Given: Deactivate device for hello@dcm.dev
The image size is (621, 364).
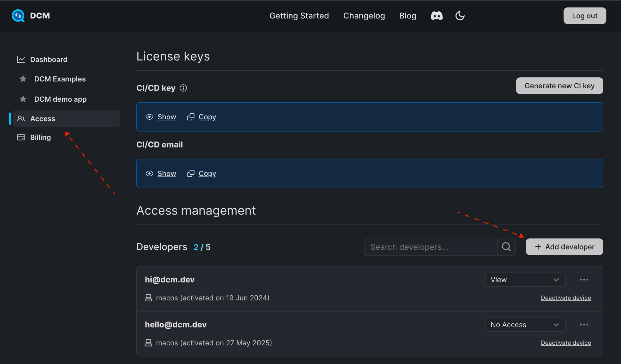Looking at the screenshot, I should click(x=566, y=343).
